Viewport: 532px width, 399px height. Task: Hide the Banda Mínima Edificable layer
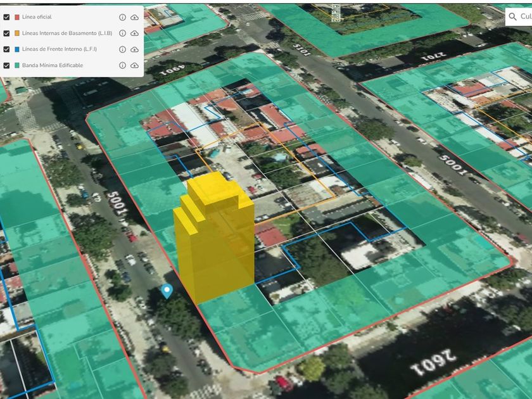point(6,65)
